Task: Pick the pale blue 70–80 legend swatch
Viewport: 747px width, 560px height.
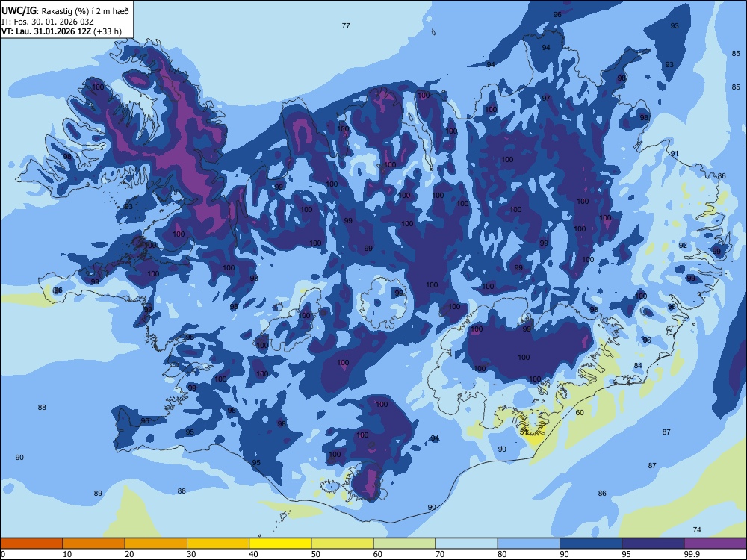Action: (466, 544)
